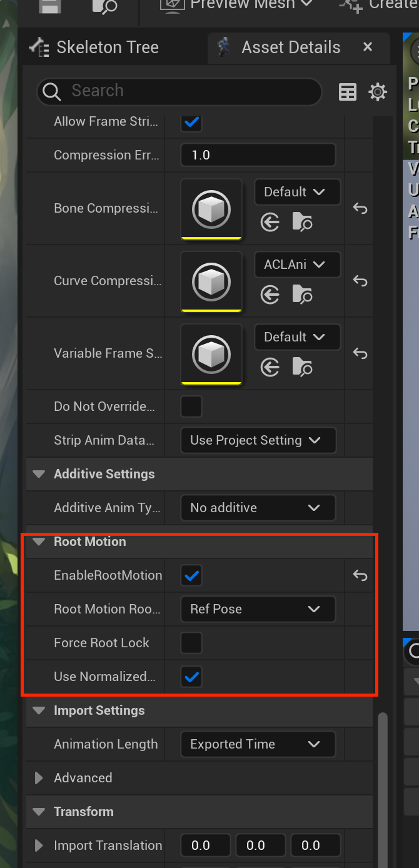Browse to the Curve Compression asset
Screen dimensions: 419x868
(x=301, y=295)
